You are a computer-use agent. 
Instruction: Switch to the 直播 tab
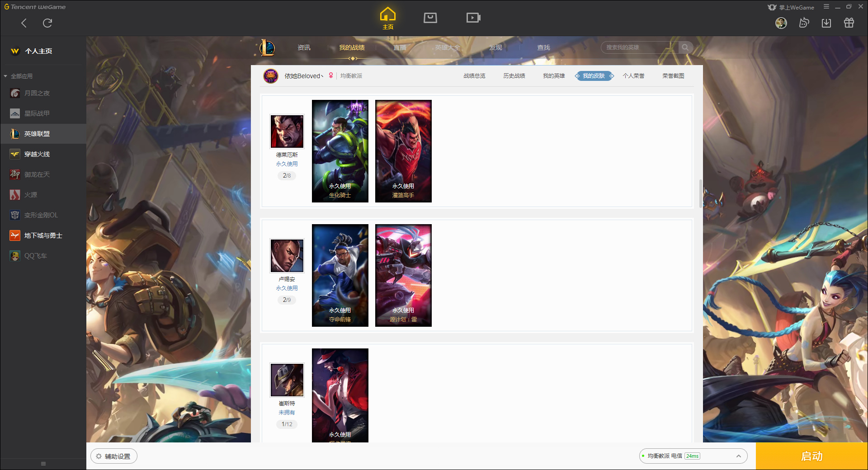point(400,47)
